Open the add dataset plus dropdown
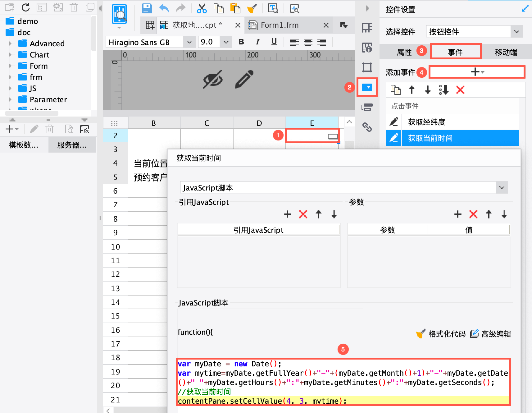The height and width of the screenshot is (413, 532). pos(12,129)
